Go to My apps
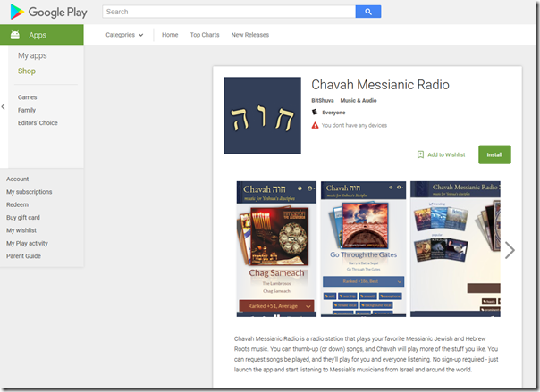The width and height of the screenshot is (540, 392). (x=32, y=55)
